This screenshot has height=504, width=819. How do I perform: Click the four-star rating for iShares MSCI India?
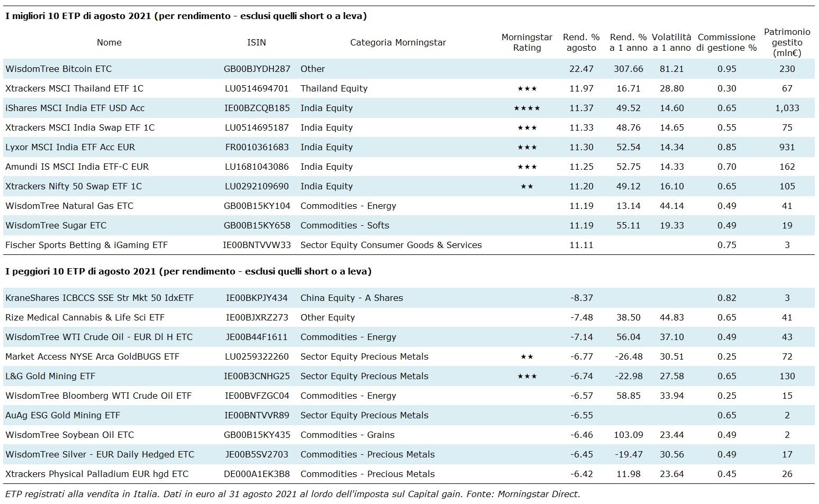click(x=526, y=108)
